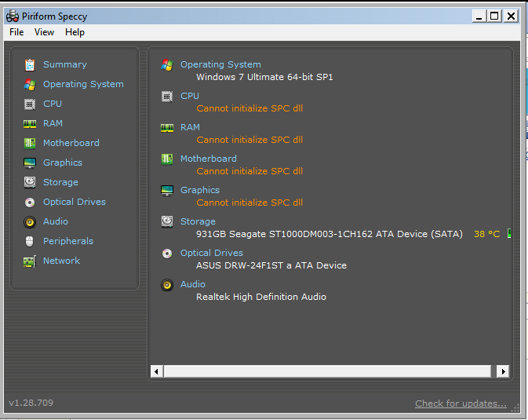This screenshot has width=528, height=420.
Task: Maximize the Speccy window
Action: coord(494,16)
